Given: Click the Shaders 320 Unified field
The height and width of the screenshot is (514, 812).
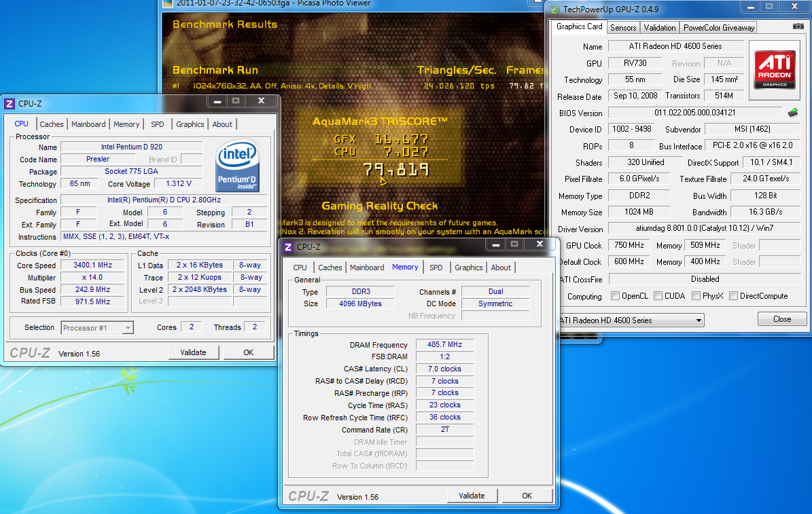Looking at the screenshot, I should (646, 162).
